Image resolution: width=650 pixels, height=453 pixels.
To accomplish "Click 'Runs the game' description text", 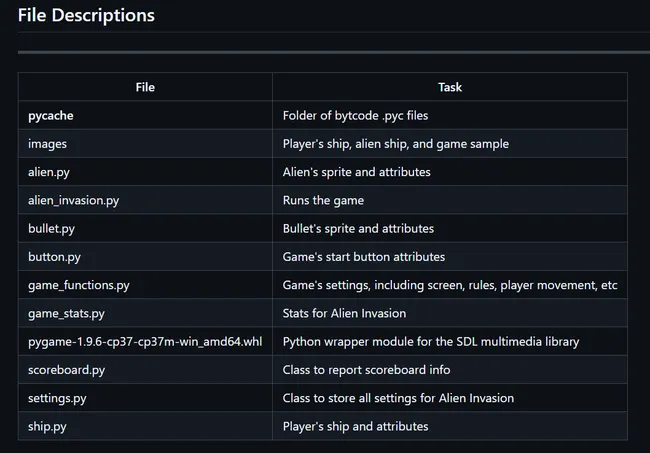I will coord(323,200).
